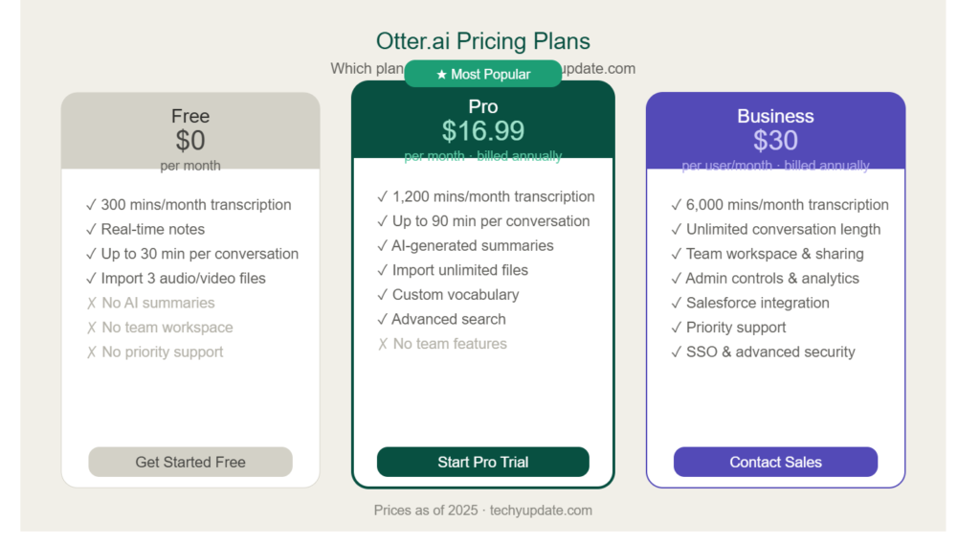Click X mark beside No team features
Screen dimensions: 980x545
click(383, 344)
